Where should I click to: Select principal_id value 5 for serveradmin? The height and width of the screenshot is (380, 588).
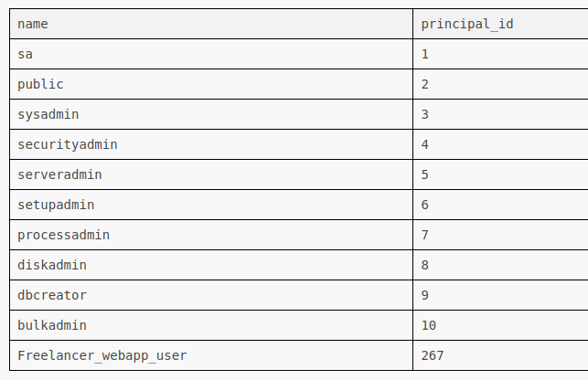click(425, 174)
